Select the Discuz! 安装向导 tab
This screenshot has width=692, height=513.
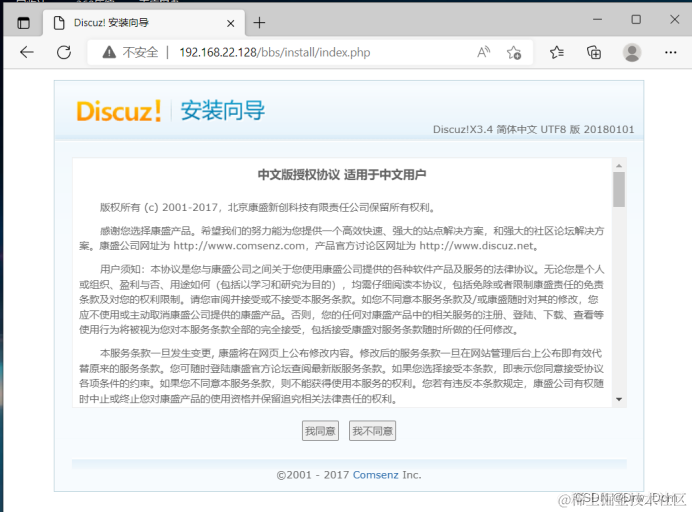[143, 23]
